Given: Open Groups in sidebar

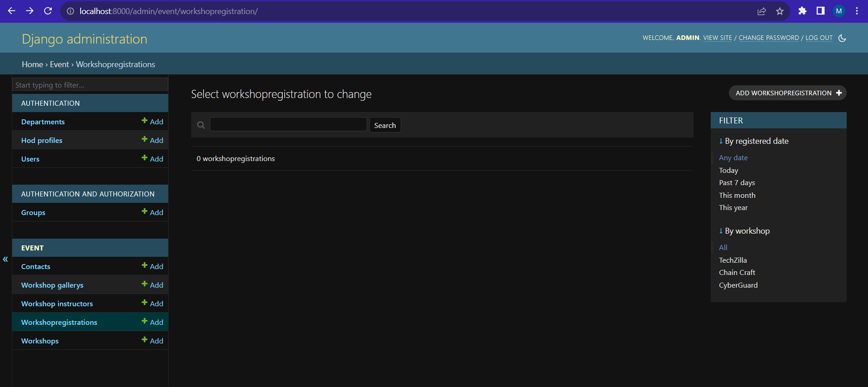Looking at the screenshot, I should click(33, 213).
